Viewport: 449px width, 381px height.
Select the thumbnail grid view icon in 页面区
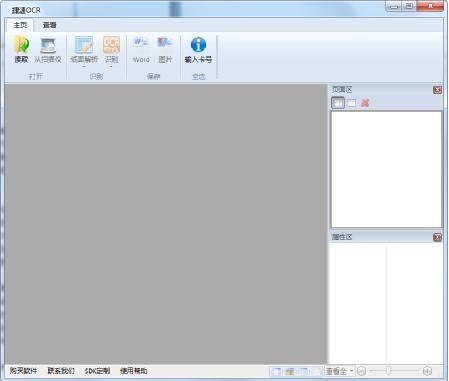pos(338,103)
